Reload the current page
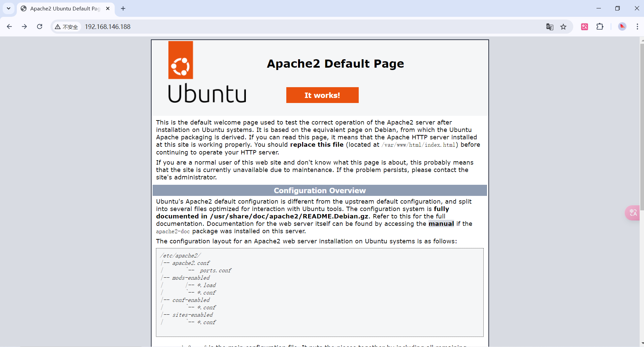Screen dimensions: 644x347 [39, 27]
